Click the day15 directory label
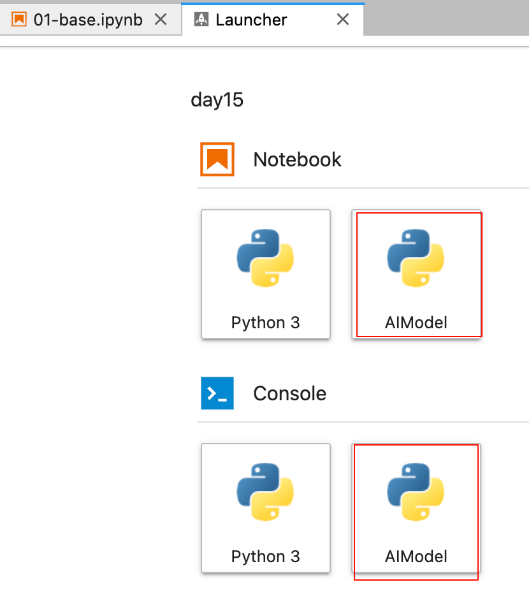530x598 pixels. point(217,100)
